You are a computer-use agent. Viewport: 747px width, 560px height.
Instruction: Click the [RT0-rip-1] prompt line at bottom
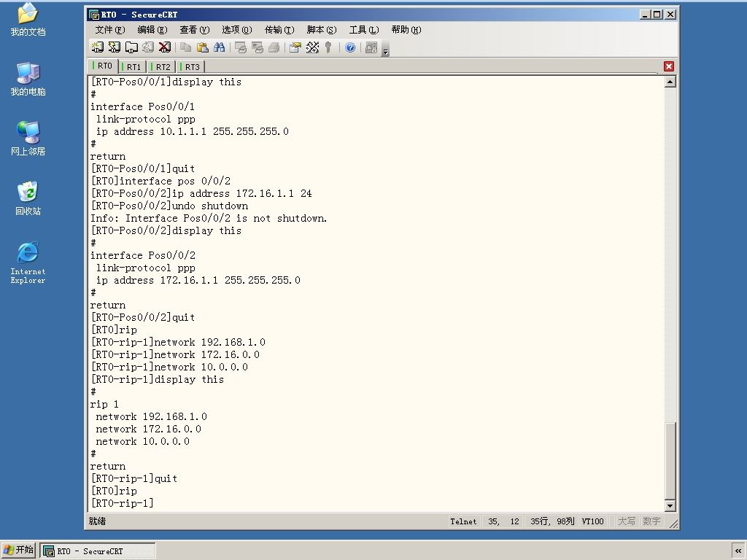(122, 503)
